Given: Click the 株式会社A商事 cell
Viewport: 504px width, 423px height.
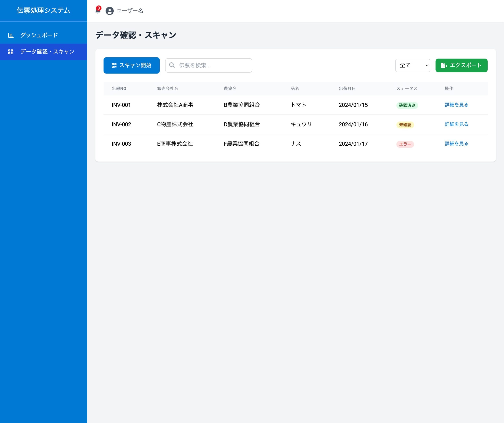Looking at the screenshot, I should click(175, 105).
